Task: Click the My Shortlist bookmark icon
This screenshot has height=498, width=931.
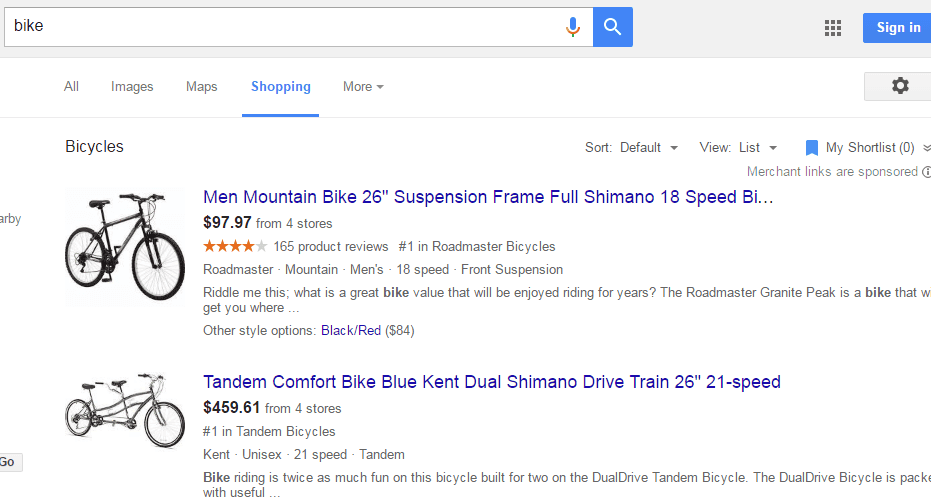Action: point(812,148)
